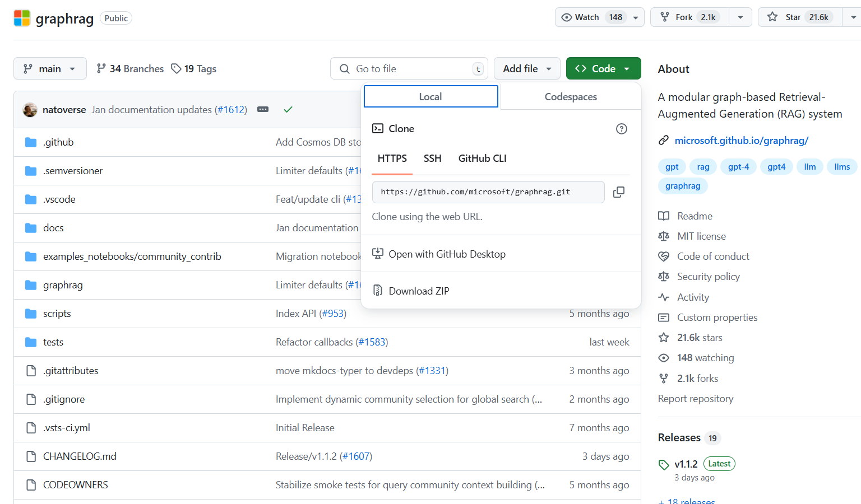
Task: Click the GitHub Desktop download icon
Action: tap(378, 254)
